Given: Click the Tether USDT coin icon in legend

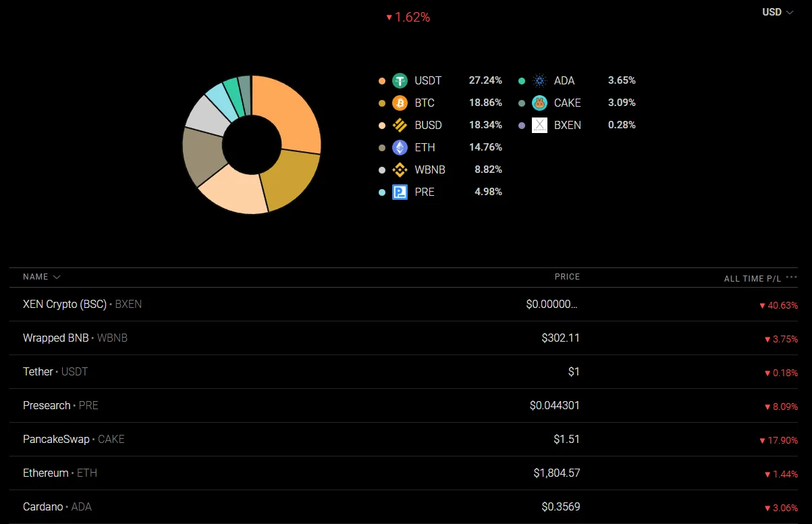Looking at the screenshot, I should 400,81.
